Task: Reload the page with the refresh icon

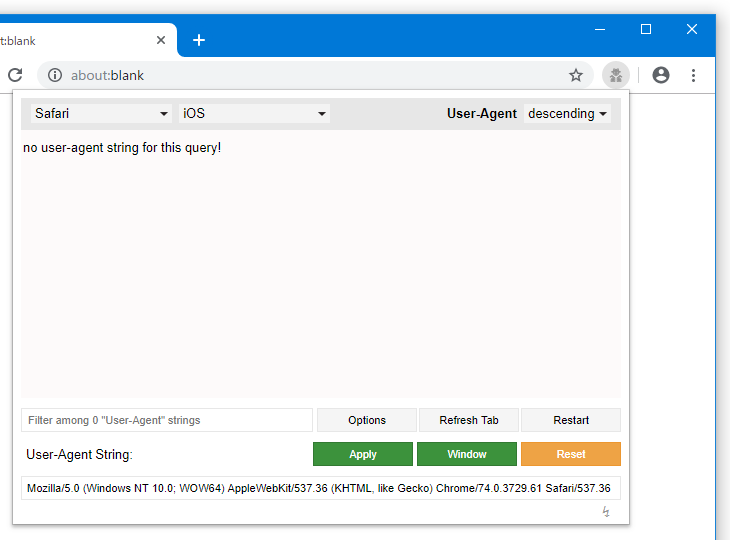Action: 15,75
